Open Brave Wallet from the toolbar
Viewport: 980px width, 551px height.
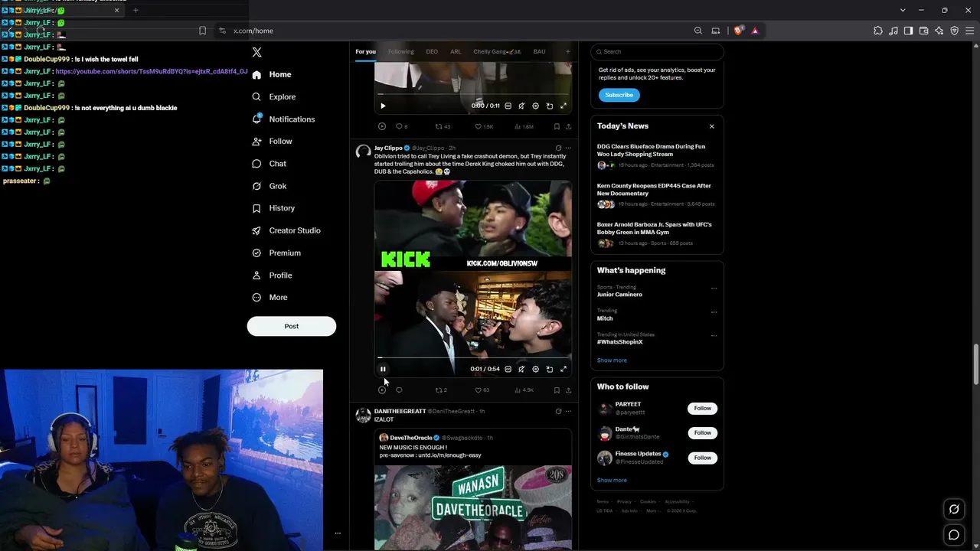pos(923,31)
